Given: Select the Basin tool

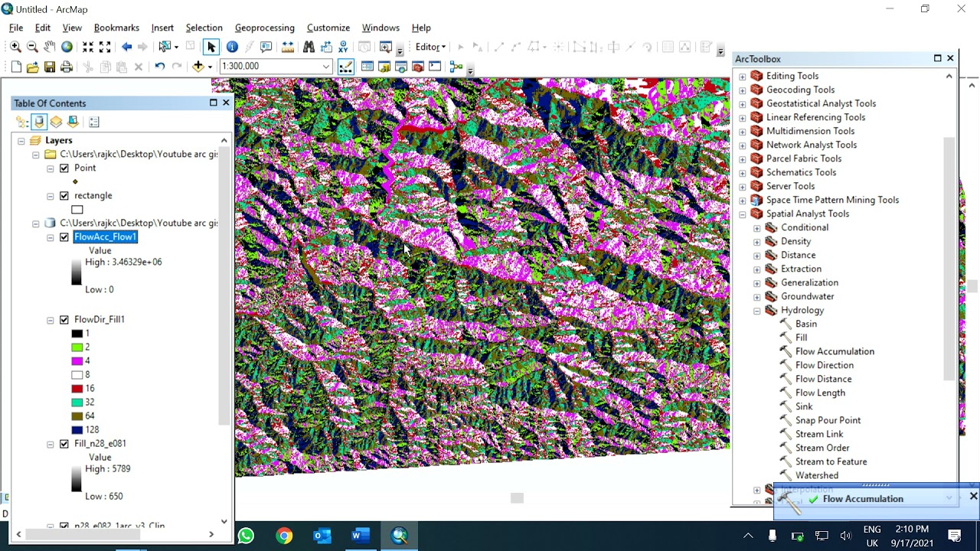Looking at the screenshot, I should 805,324.
